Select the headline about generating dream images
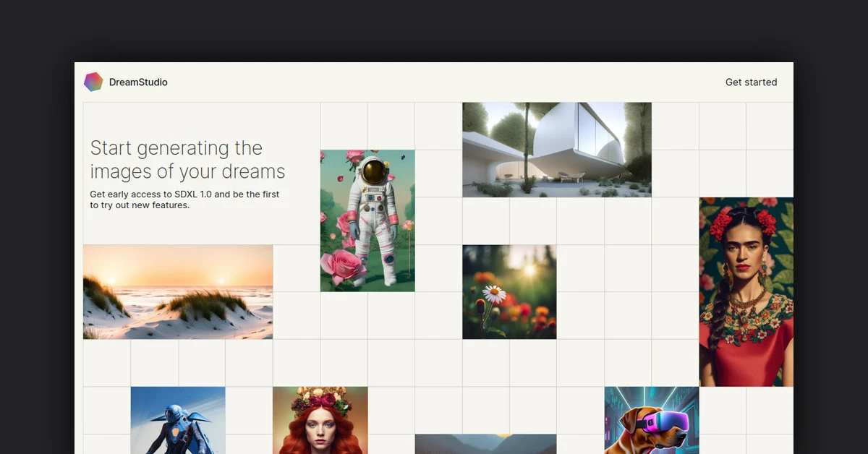Viewport: 868px width, 454px height. (187, 160)
